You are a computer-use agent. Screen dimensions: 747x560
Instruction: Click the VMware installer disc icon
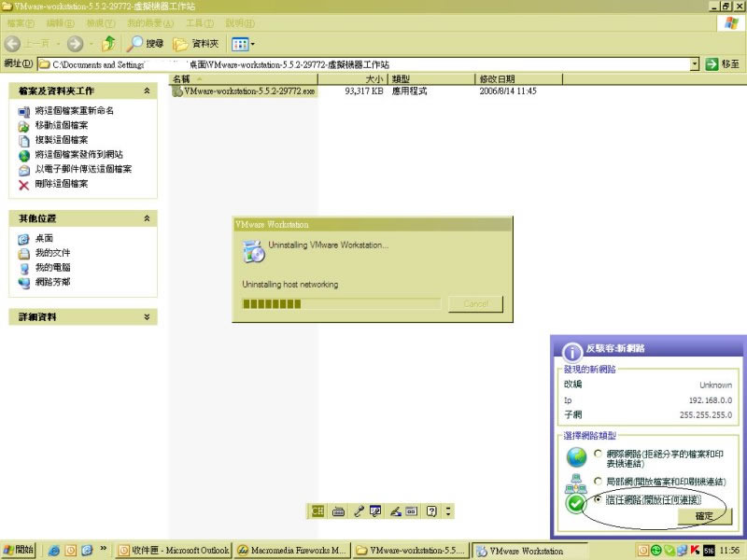(253, 251)
